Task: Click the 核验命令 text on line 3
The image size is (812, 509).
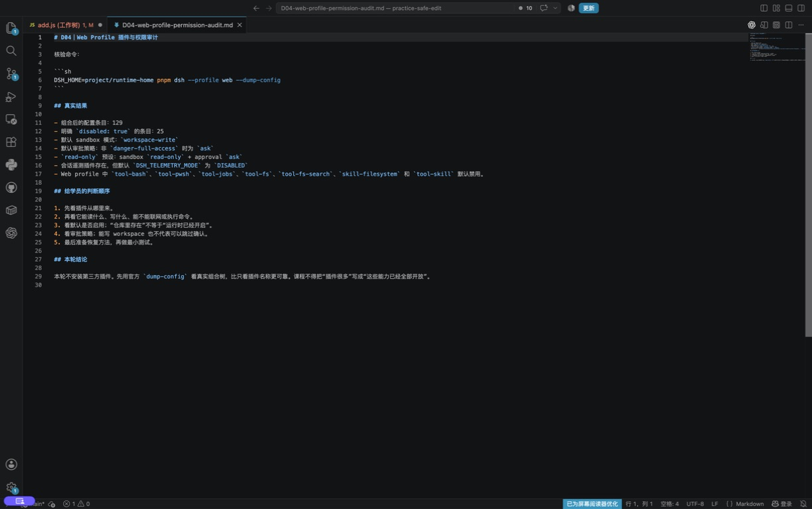Action: 67,54
